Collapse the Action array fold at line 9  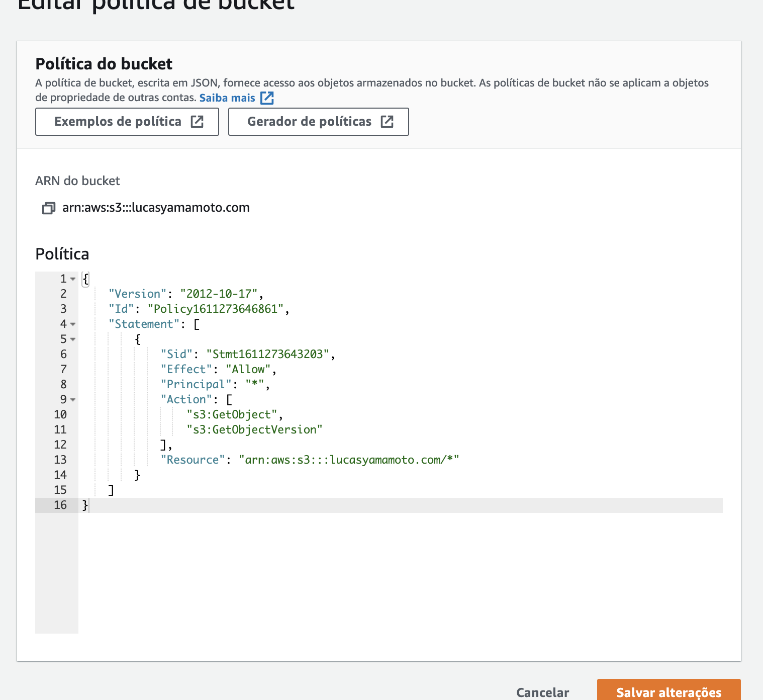coord(73,399)
